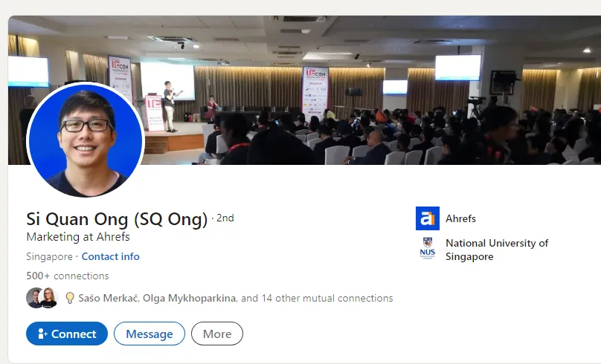View the 500+ connections list
Viewport: 601px width, 364px height.
click(68, 276)
